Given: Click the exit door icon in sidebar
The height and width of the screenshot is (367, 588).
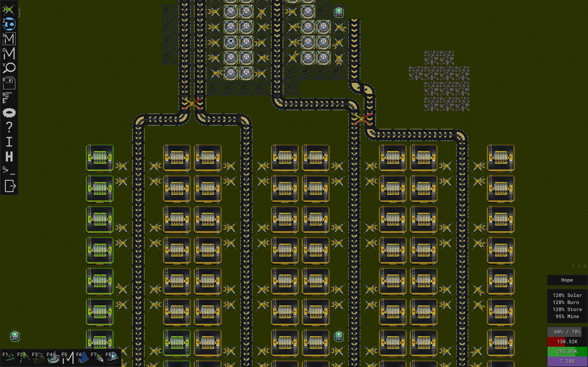Looking at the screenshot, I should pyautogui.click(x=10, y=186).
